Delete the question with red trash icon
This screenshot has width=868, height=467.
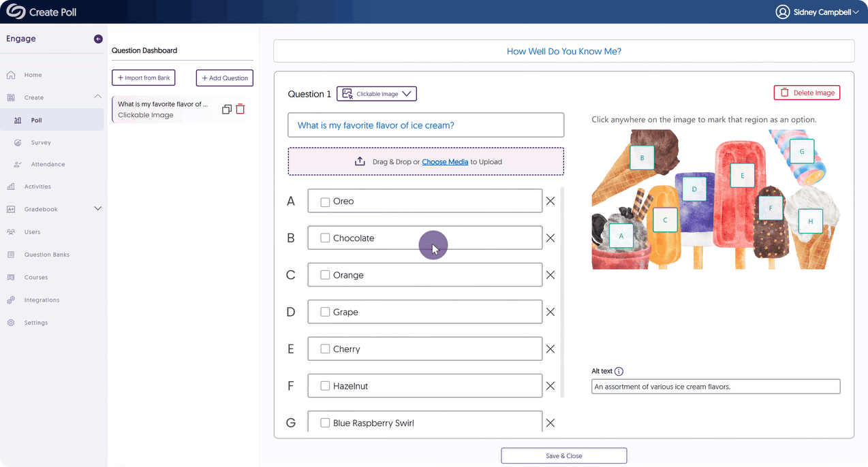(240, 109)
